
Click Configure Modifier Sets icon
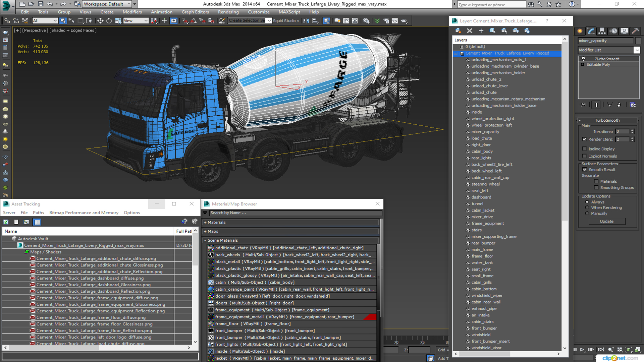(x=633, y=105)
